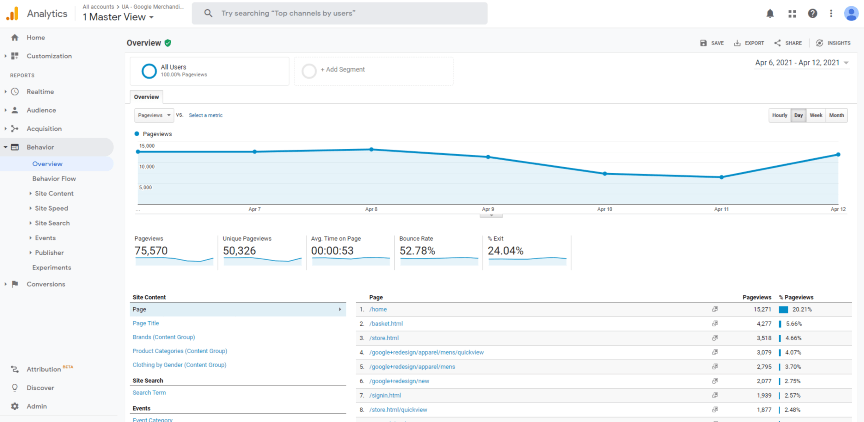Open Search Term link
The height and width of the screenshot is (422, 864).
tap(149, 393)
